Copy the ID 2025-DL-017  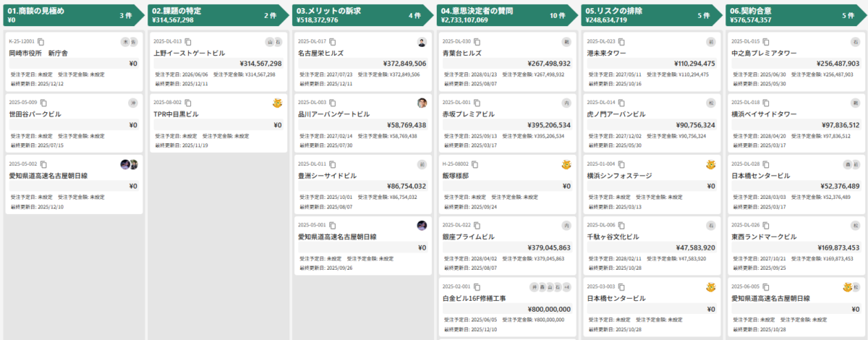coord(332,42)
